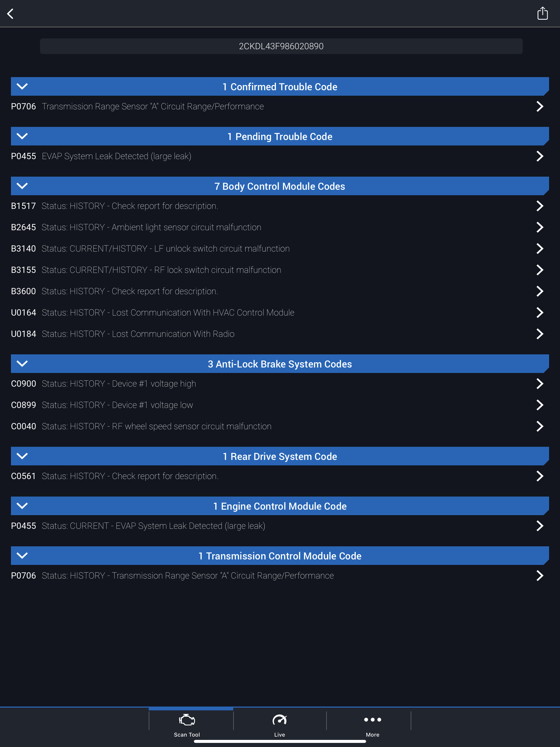Open details arrow for B2645 code

[x=539, y=227]
